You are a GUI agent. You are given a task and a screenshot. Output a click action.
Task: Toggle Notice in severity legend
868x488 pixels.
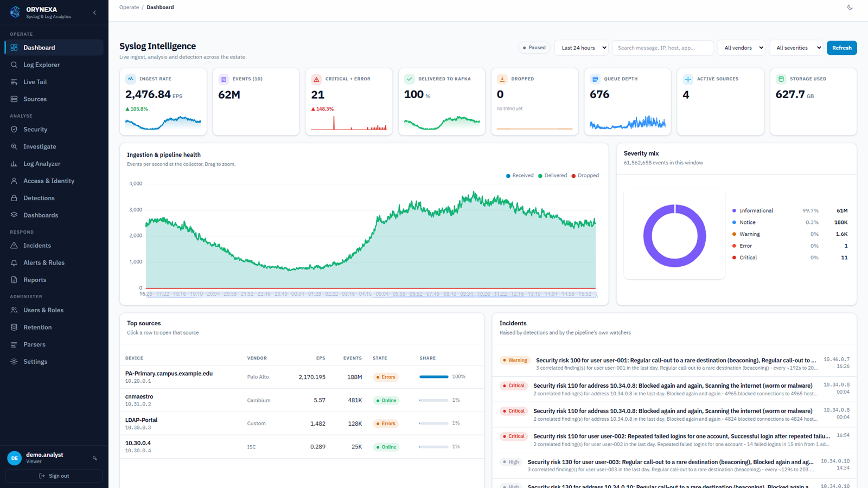point(790,222)
